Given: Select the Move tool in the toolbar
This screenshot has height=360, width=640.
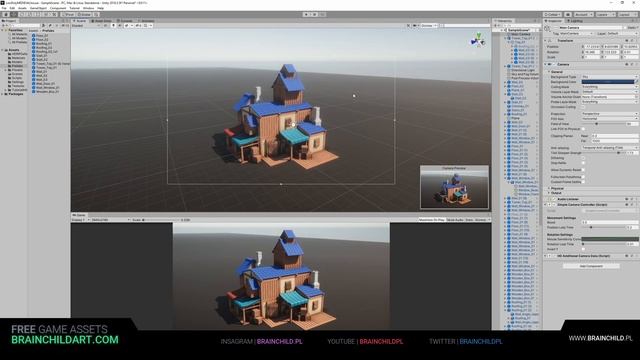Looking at the screenshot, I should (14, 14).
